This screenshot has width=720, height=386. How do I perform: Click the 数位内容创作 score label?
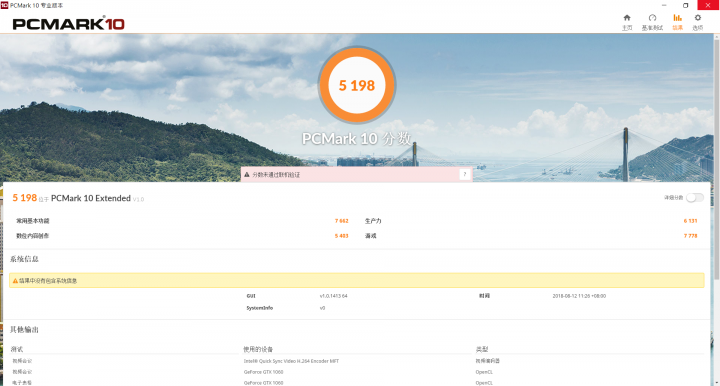(x=33, y=236)
